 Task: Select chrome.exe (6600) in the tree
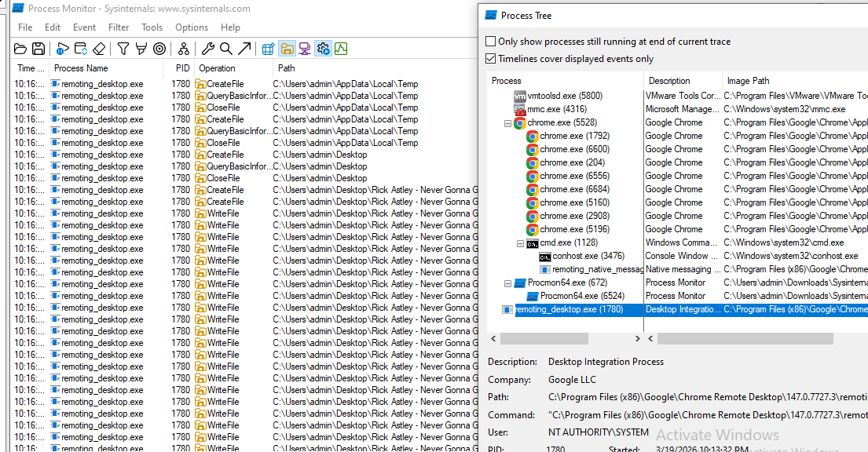pyautogui.click(x=574, y=149)
